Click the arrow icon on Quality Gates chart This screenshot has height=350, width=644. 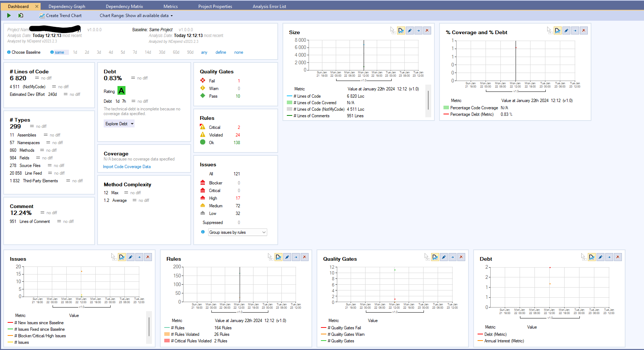[x=453, y=257]
